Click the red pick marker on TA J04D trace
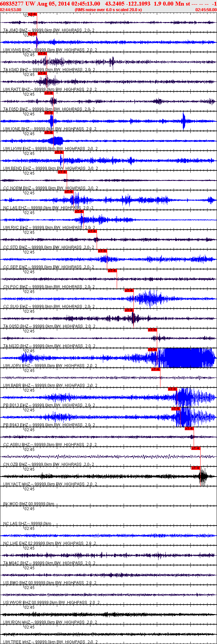Image resolution: width=217 pixels, height=644 pixels. click(33, 14)
